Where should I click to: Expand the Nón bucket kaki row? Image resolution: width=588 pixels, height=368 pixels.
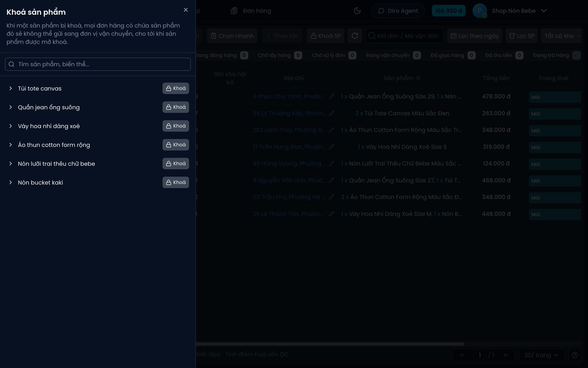(x=11, y=182)
